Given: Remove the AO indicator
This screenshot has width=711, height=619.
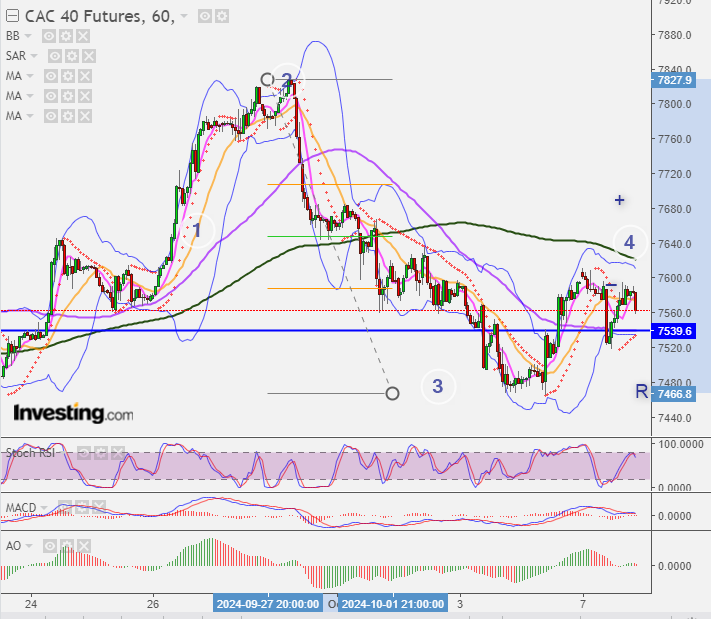Looking at the screenshot, I should (84, 546).
